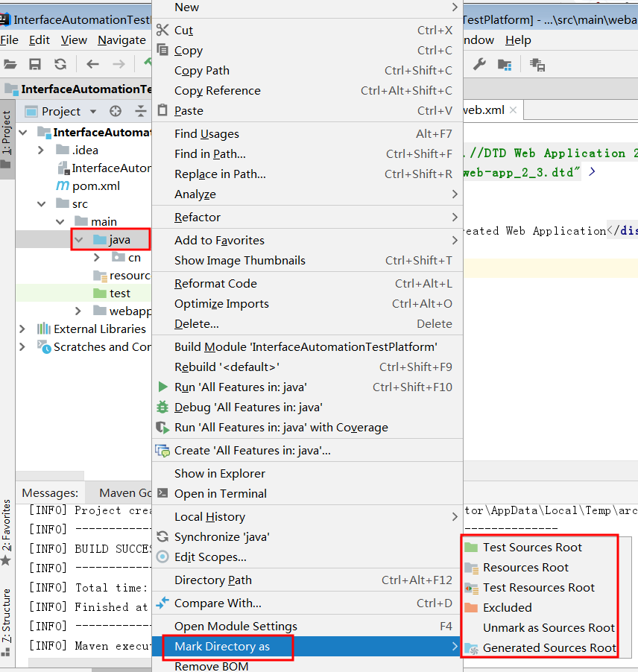
Task: Open the Add to Favorites submenu
Action: tap(307, 241)
